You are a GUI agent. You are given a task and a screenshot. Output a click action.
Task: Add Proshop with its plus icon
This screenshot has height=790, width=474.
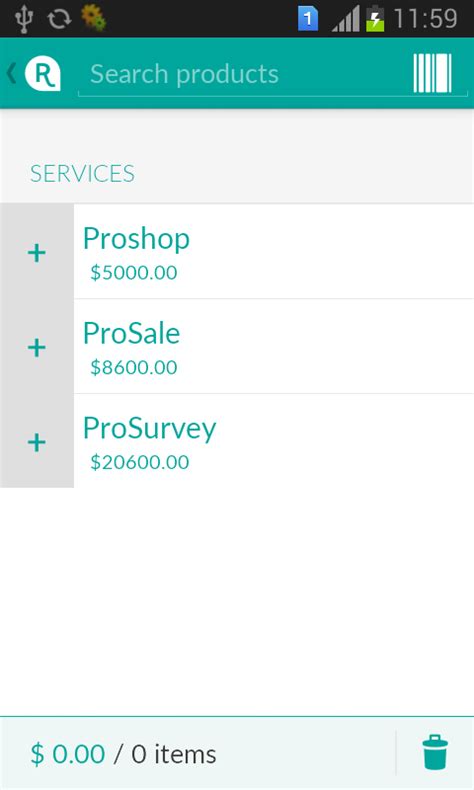pos(37,252)
